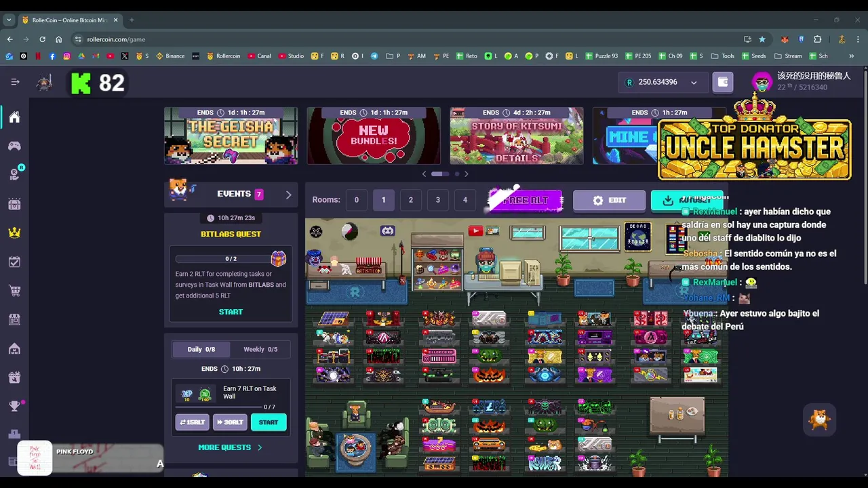Click the YouTube icon on the room wall
The height and width of the screenshot is (488, 868).
[475, 231]
